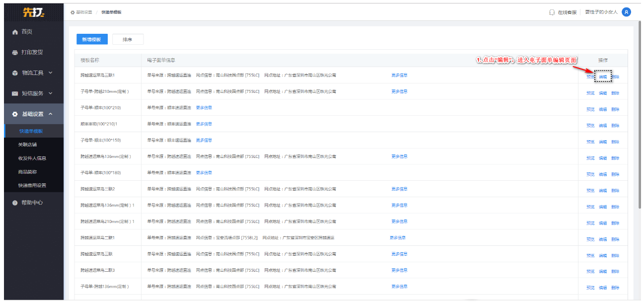Click 更多信息 for 子母单-跨越210mm(定制)
Image resolution: width=644 pixels, height=302 pixels.
click(400, 91)
